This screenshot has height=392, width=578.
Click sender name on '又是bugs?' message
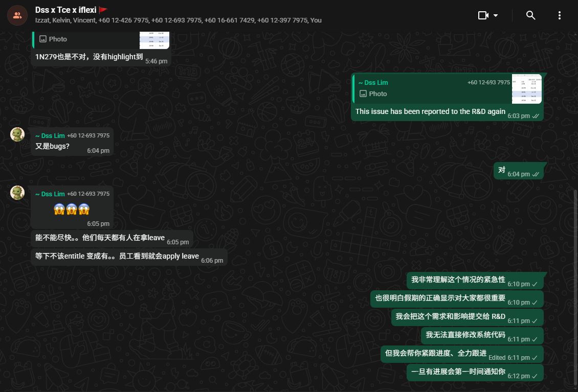pyautogui.click(x=50, y=135)
